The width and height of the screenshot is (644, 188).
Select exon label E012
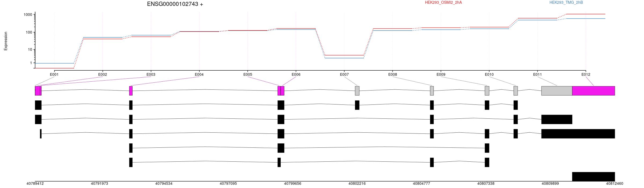pyautogui.click(x=586, y=74)
